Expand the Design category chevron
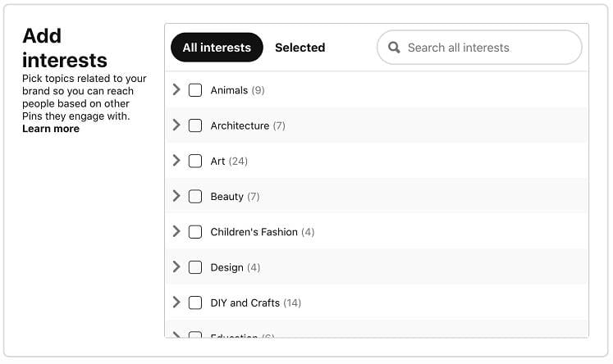 pos(176,267)
